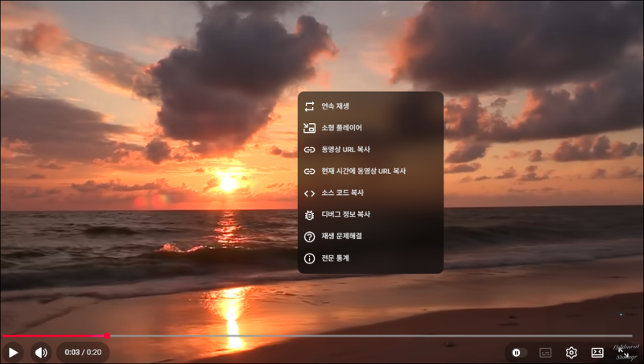Select the 연속 재생 loop option
The image size is (644, 364).
pos(370,106)
